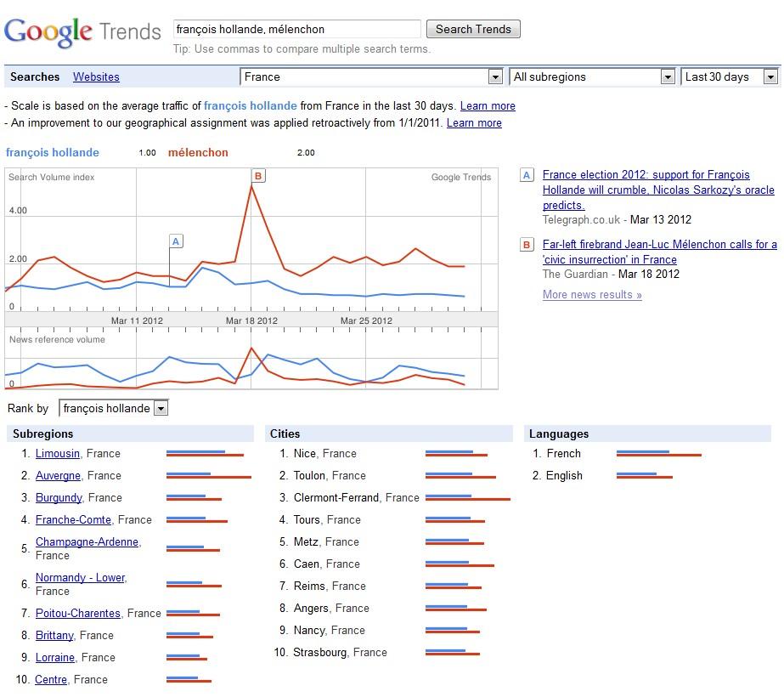Image resolution: width=784 pixels, height=697 pixels.
Task: Click the B news marker on the chart
Action: (x=258, y=176)
